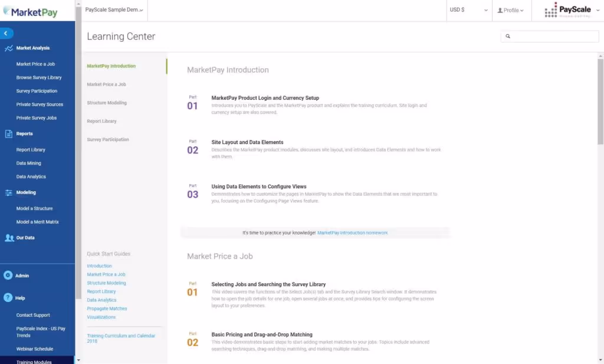This screenshot has width=604, height=364.
Task: Open the USD $ currency dropdown
Action: click(x=468, y=10)
